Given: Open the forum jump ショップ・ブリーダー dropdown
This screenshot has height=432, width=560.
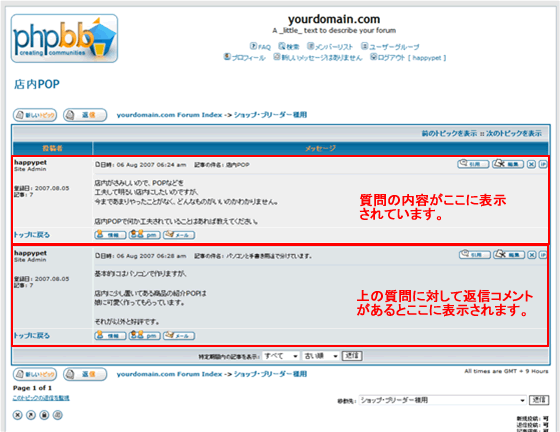Looking at the screenshot, I should coord(442,400).
